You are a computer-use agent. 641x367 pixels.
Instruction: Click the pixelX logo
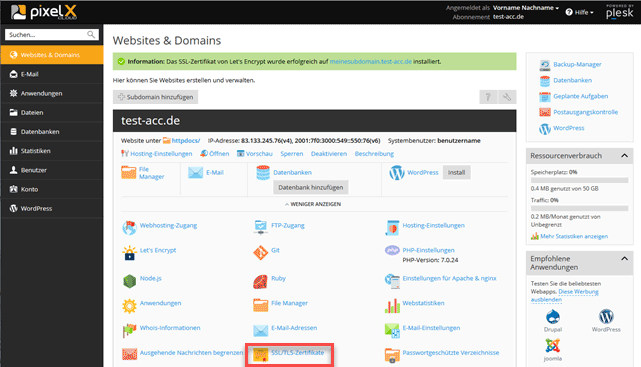point(44,12)
